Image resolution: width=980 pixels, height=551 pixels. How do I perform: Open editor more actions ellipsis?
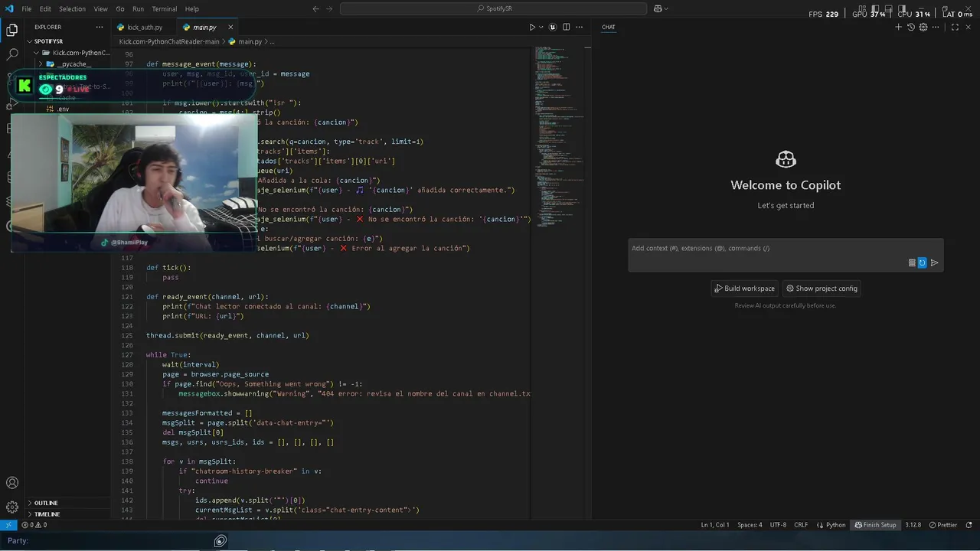[x=580, y=27]
